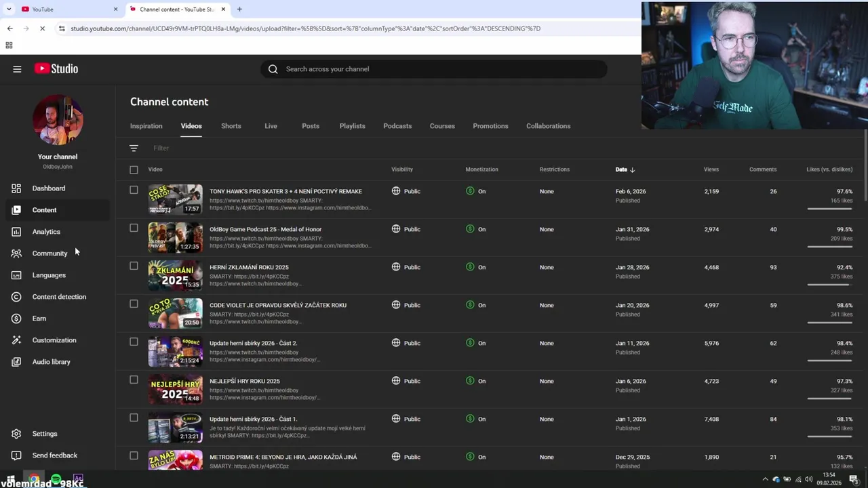Click the Search across your channel box
The image size is (868, 488).
click(434, 69)
